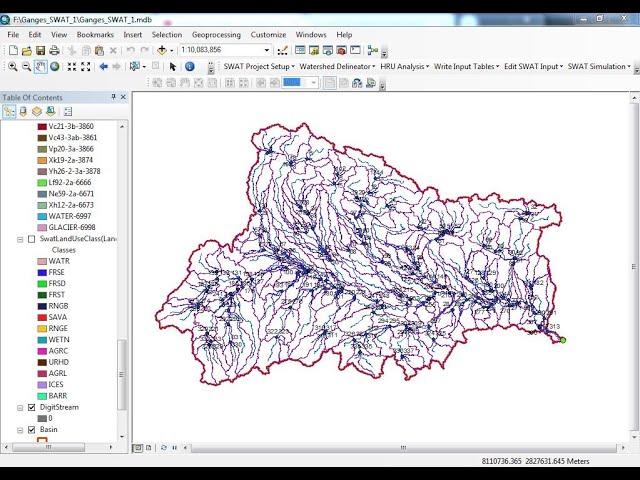Save the map document

[x=40, y=50]
